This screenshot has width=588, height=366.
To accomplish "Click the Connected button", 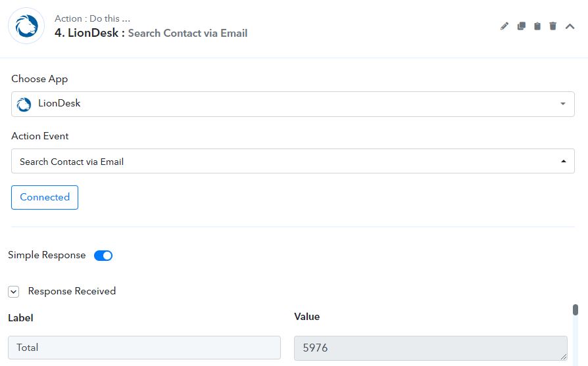I will point(45,197).
